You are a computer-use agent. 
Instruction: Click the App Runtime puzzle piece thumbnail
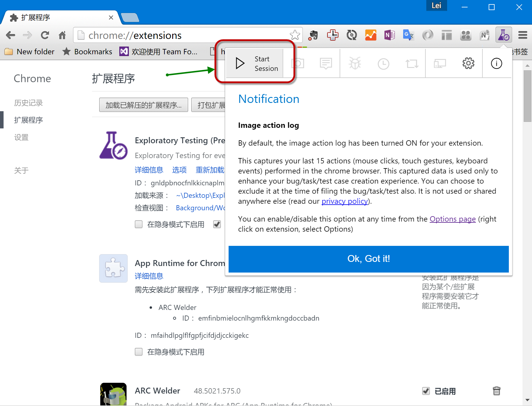coord(113,268)
